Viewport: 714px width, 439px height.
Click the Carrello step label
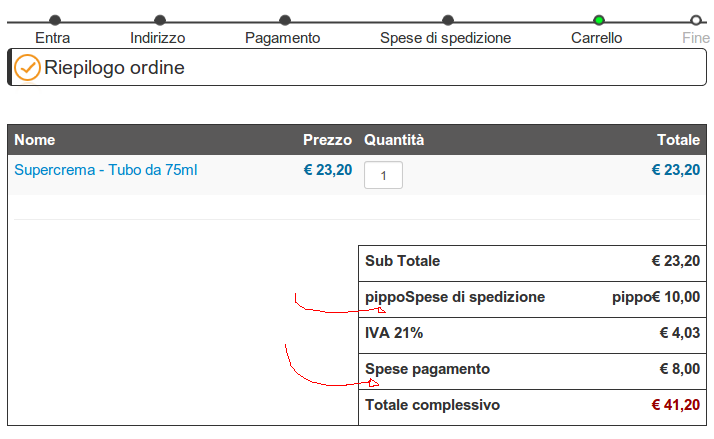(x=597, y=38)
